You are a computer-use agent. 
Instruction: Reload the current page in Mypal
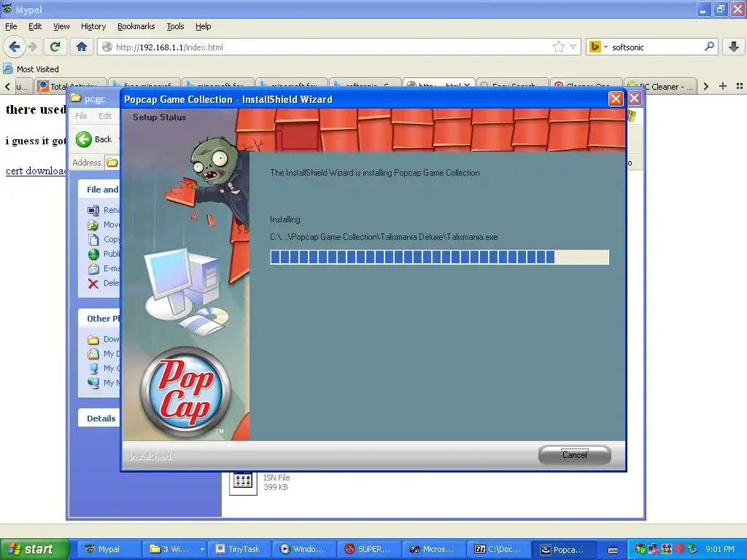click(55, 47)
